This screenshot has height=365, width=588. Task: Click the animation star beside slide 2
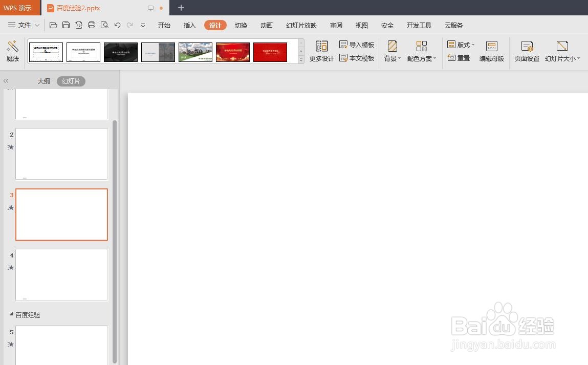(11, 147)
